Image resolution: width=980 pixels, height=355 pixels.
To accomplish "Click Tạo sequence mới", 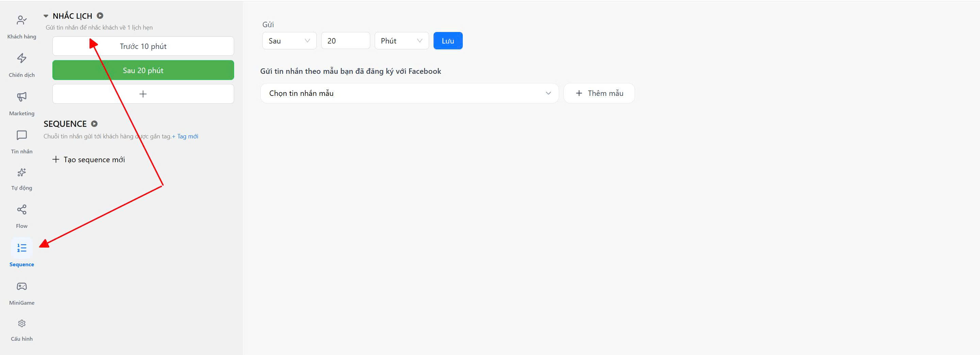I will [x=88, y=159].
